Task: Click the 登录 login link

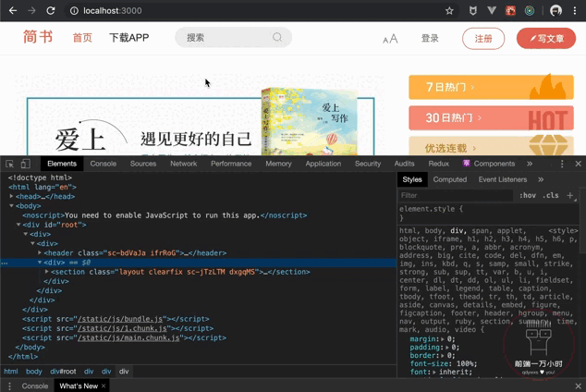Action: (x=430, y=39)
